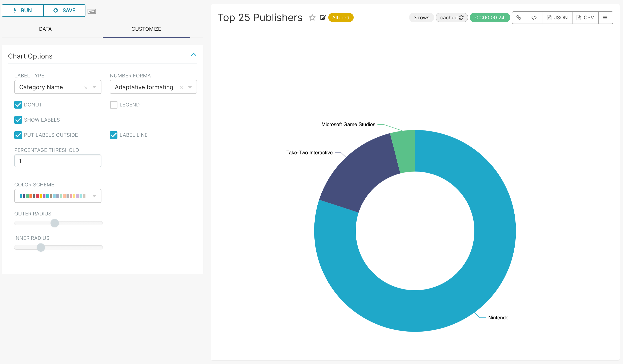
Task: Click the embed code icon
Action: [534, 17]
